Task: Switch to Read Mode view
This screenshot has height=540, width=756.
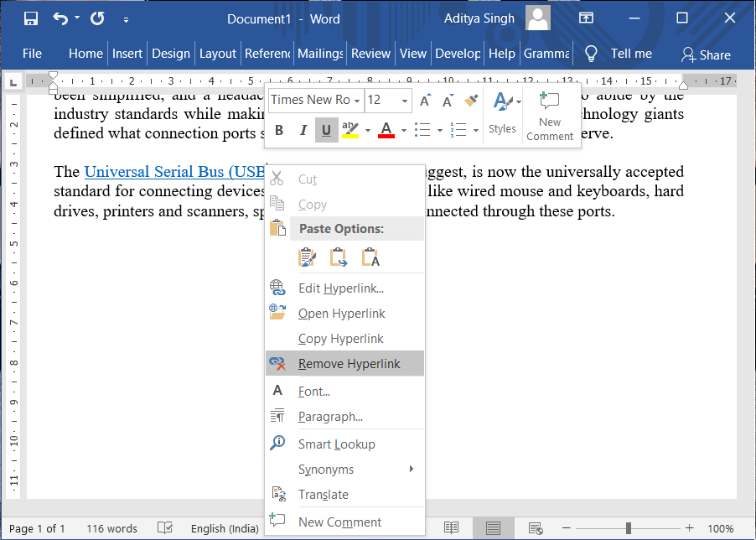Action: (451, 528)
